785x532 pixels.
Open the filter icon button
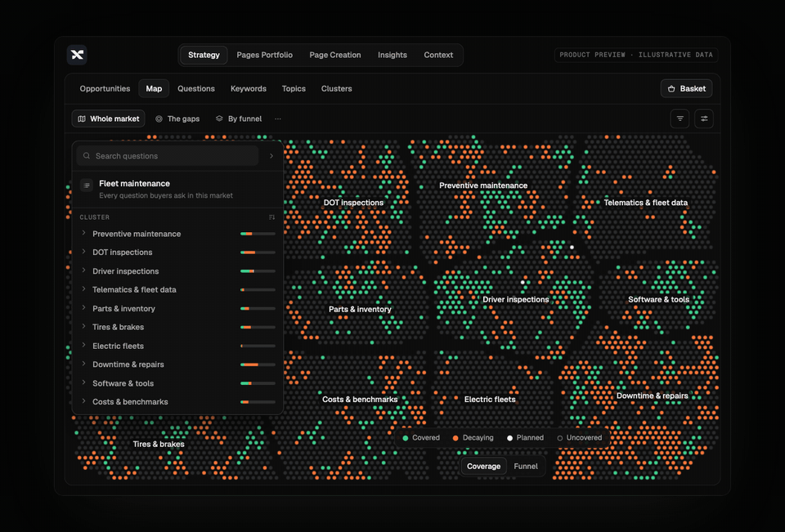click(680, 118)
